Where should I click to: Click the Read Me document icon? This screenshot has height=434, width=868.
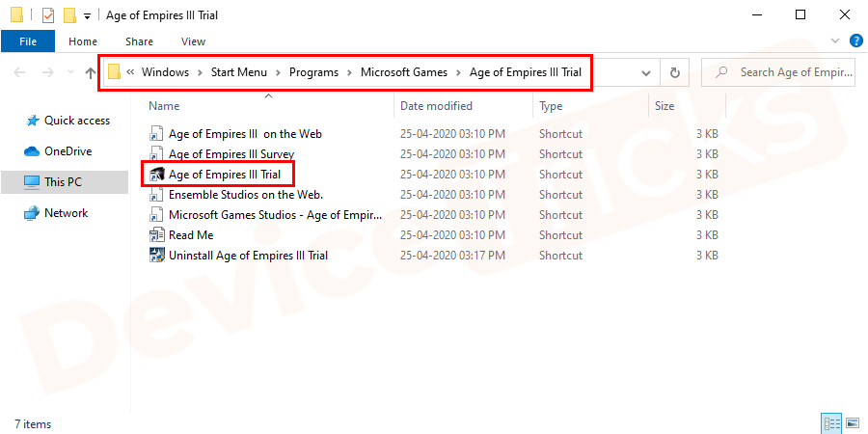point(156,235)
